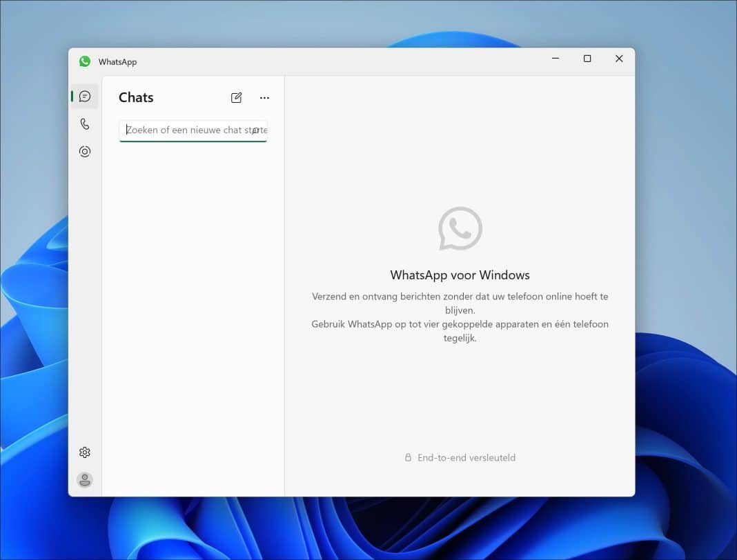Open Settings with the gear icon

tap(84, 452)
